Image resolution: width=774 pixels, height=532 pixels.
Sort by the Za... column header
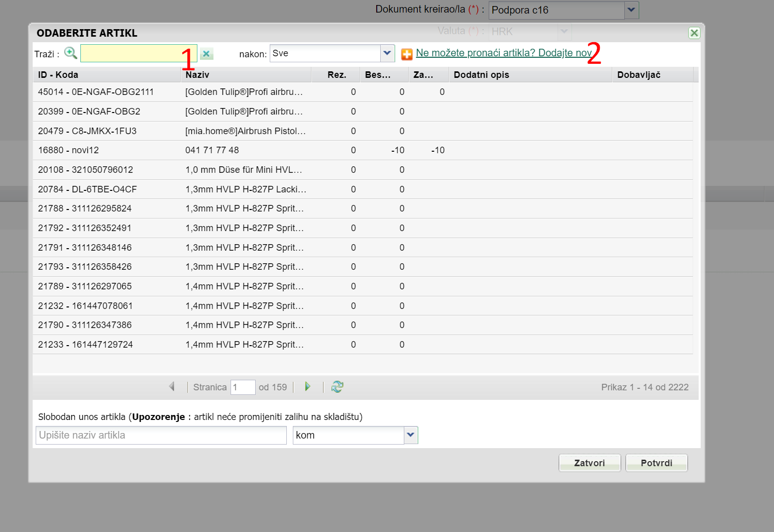point(428,74)
